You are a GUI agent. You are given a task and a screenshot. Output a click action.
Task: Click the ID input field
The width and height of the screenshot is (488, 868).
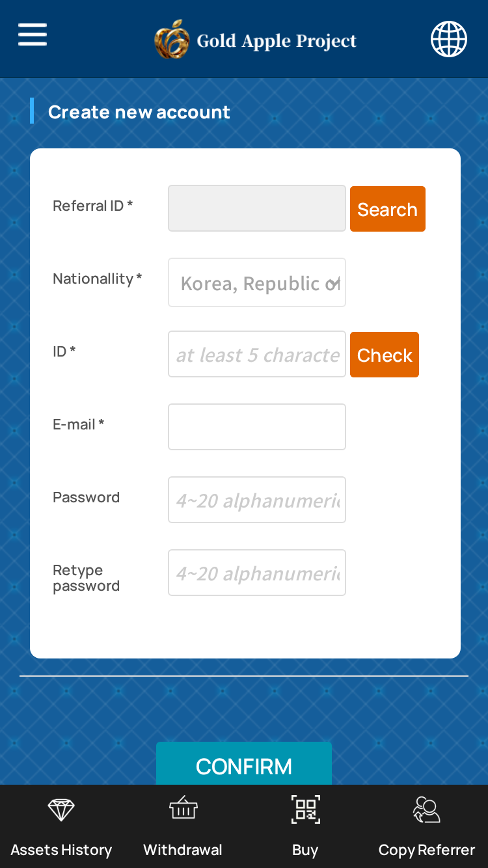(257, 355)
